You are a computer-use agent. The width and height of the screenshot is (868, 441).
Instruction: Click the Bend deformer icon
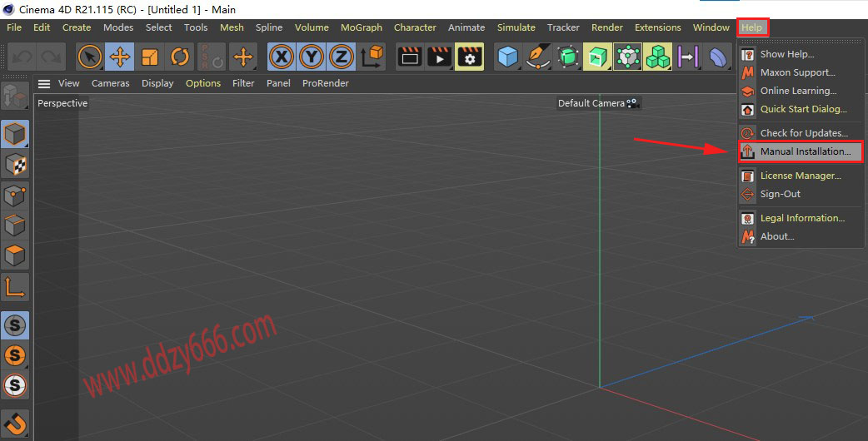point(717,57)
